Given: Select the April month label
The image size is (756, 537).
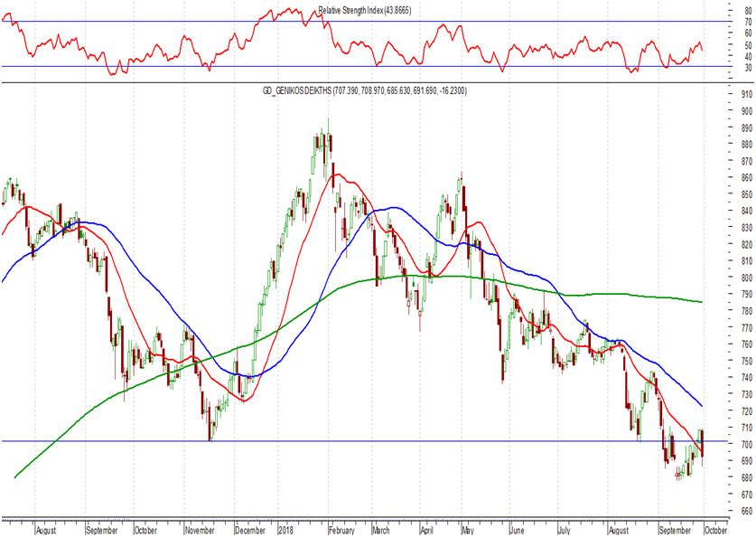Looking at the screenshot, I should coord(426,530).
